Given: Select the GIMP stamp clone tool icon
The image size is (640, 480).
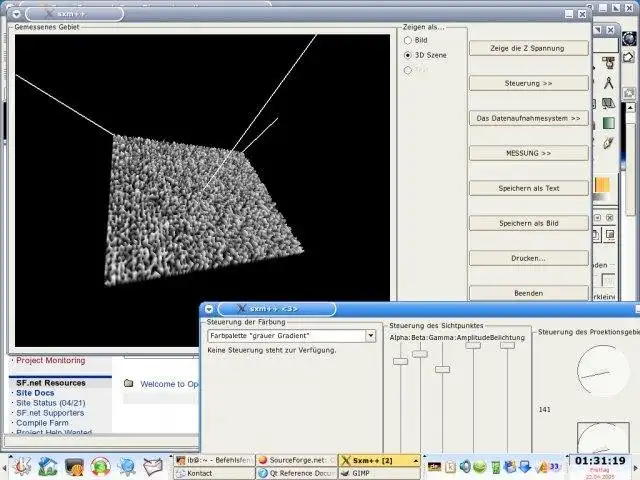Looking at the screenshot, I should (609, 62).
